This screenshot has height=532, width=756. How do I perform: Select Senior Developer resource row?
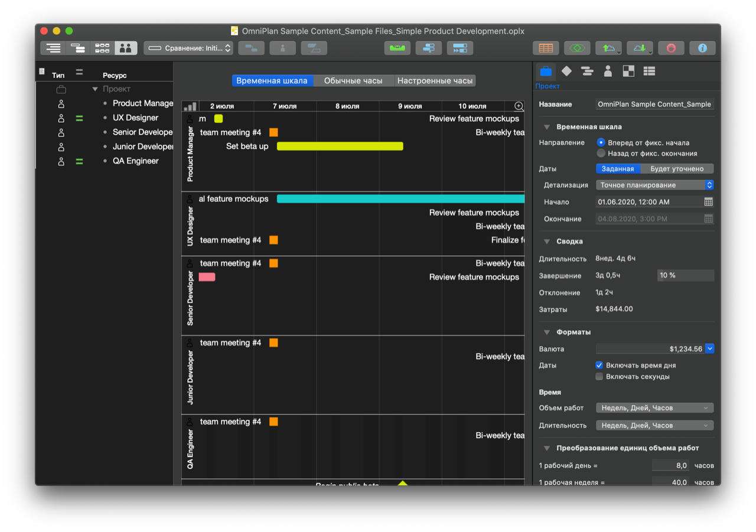[x=105, y=132]
